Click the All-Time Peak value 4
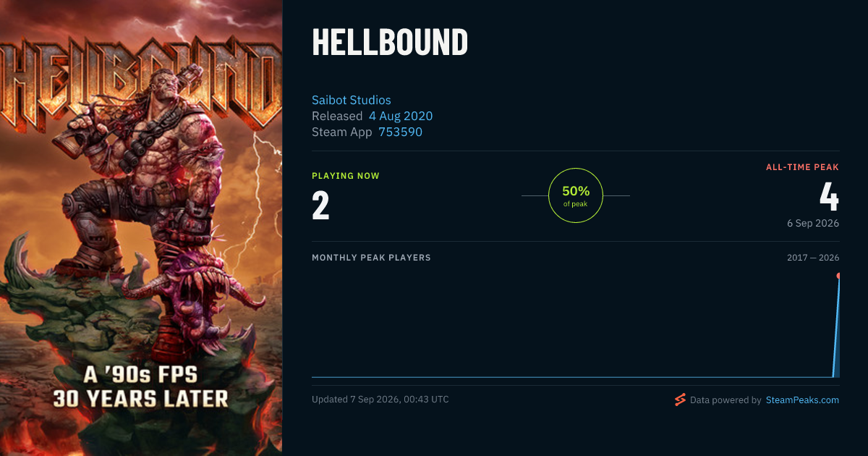The height and width of the screenshot is (456, 868). tap(829, 196)
